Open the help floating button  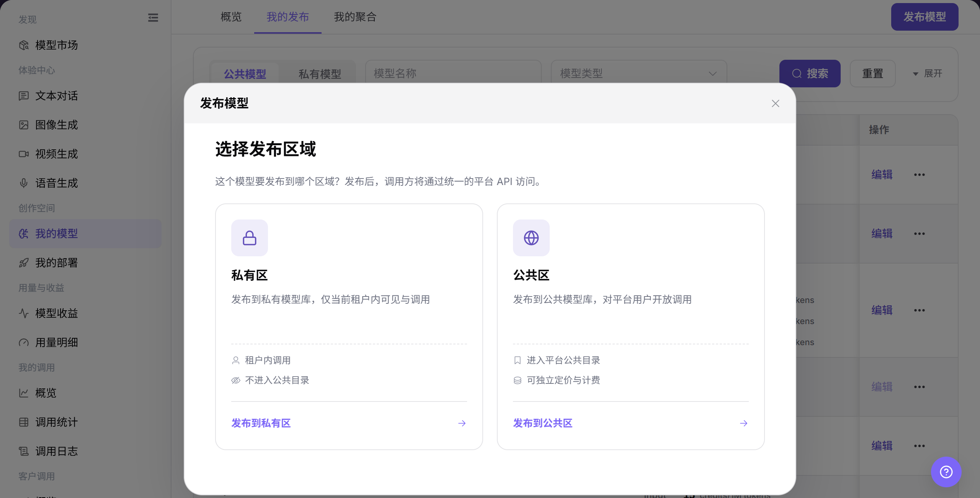(x=946, y=472)
